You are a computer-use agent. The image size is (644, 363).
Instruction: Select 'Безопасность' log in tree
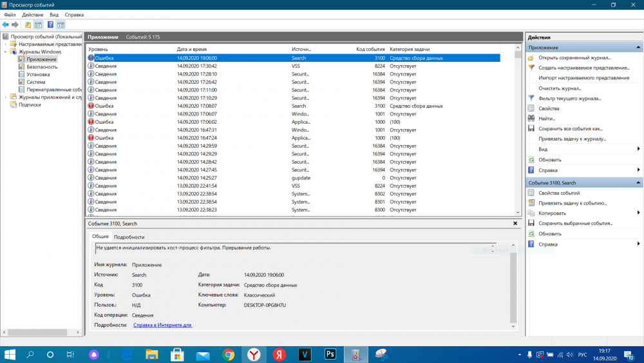click(x=41, y=66)
